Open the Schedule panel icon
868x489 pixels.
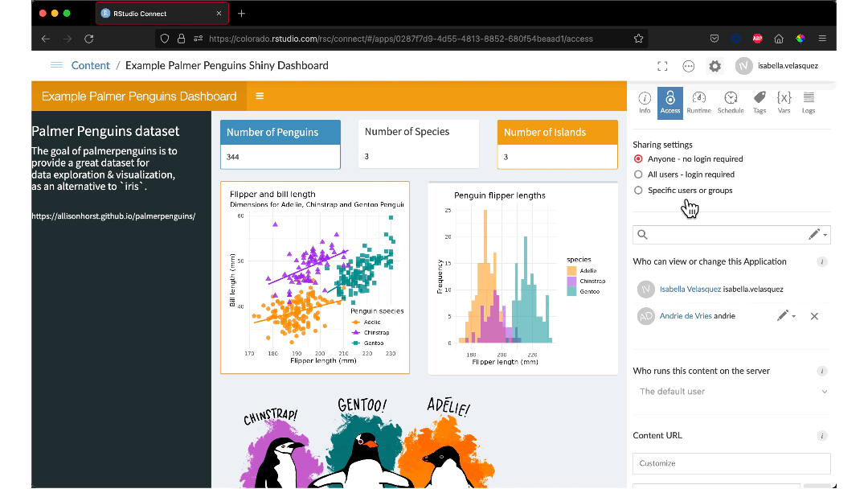730,102
